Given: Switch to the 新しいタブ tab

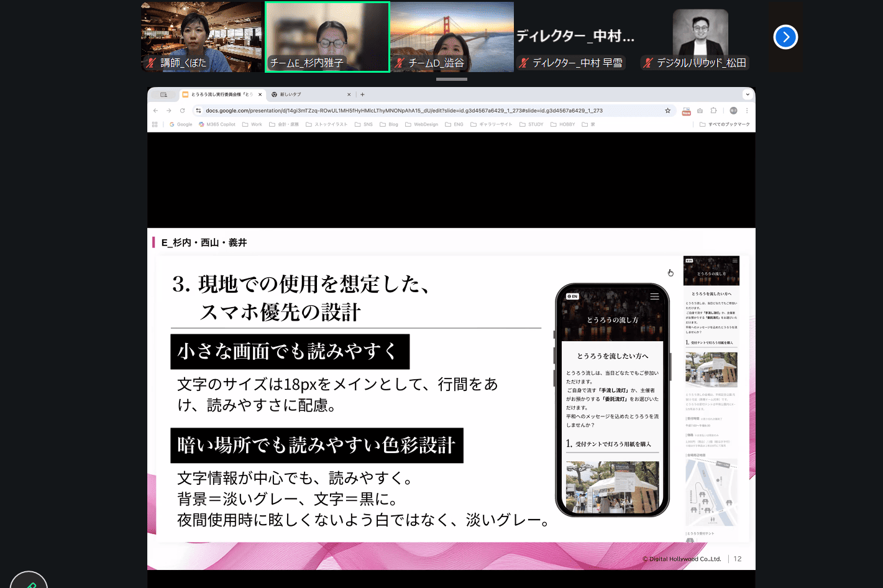Looking at the screenshot, I should click(292, 94).
